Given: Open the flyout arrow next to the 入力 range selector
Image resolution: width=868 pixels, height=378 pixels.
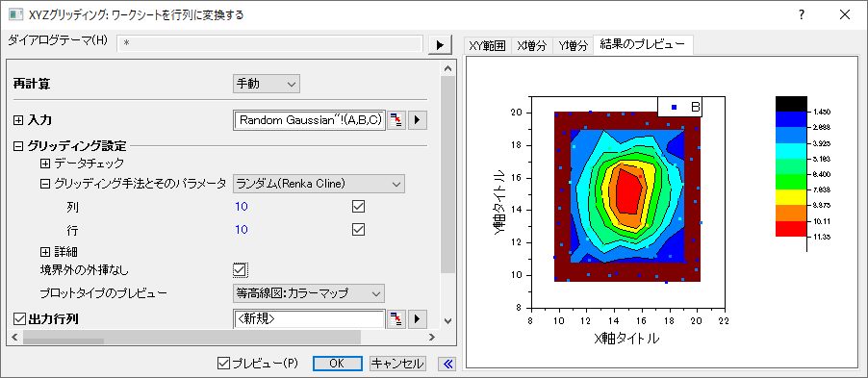Looking at the screenshot, I should [418, 120].
